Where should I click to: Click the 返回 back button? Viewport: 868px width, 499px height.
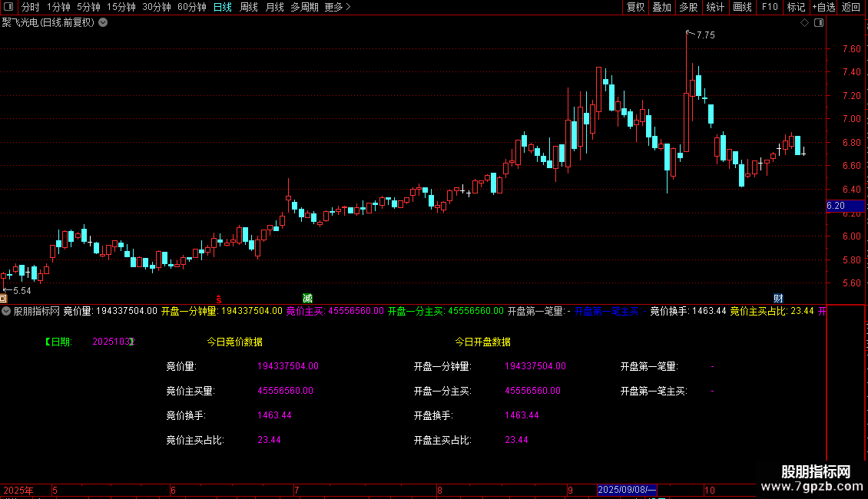pyautogui.click(x=851, y=7)
